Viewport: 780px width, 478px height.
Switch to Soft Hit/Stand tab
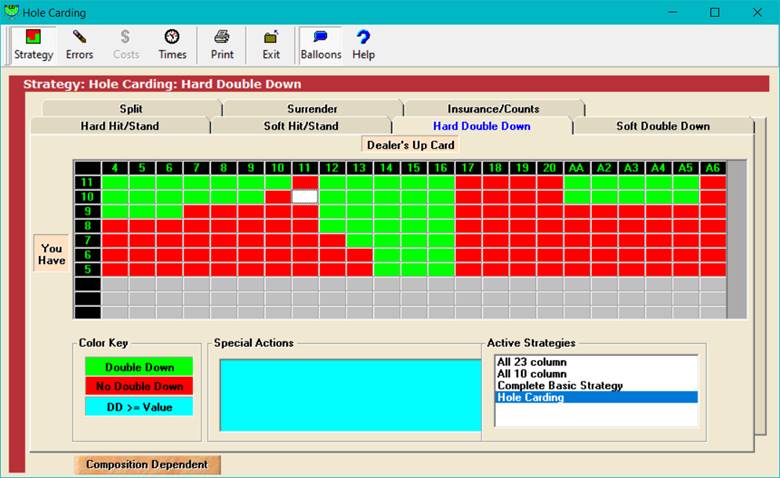click(300, 126)
